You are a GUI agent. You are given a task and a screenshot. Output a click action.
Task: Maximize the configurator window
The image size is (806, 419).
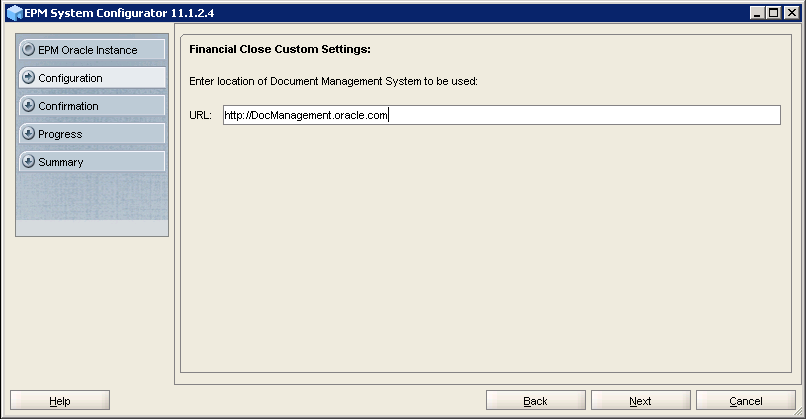coord(773,12)
